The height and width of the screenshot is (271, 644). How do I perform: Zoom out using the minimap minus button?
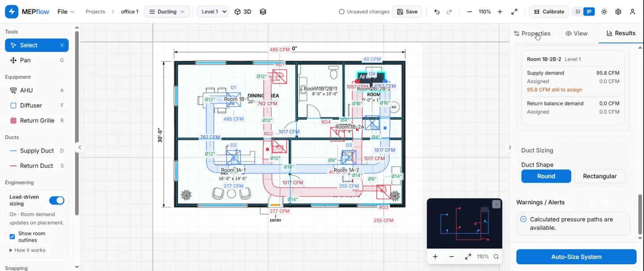tap(452, 257)
